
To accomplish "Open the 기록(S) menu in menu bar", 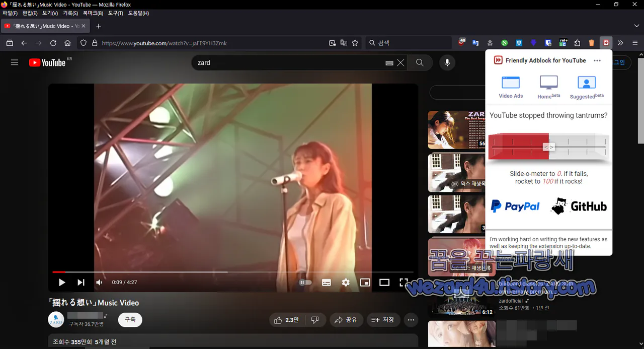I will pos(70,13).
